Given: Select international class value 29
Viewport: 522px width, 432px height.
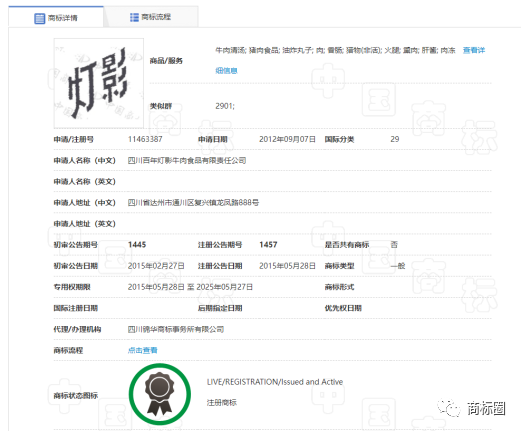Looking at the screenshot, I should 395,139.
